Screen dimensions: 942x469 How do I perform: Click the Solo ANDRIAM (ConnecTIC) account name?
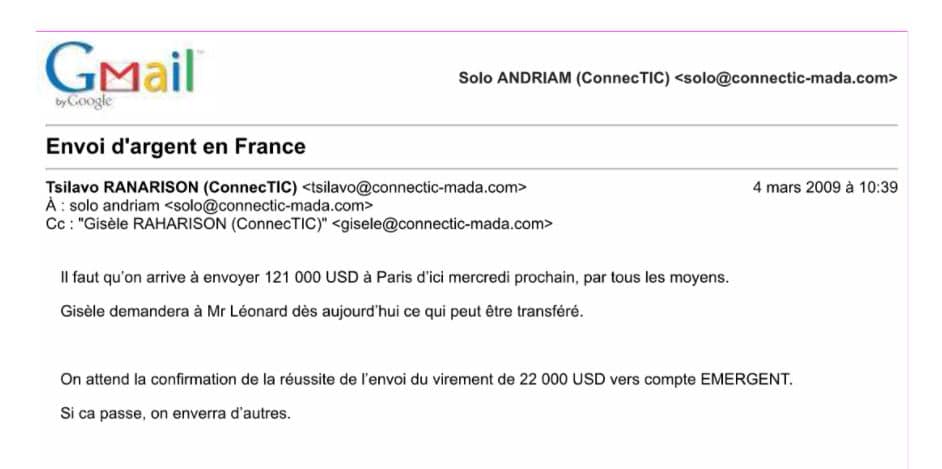point(564,78)
